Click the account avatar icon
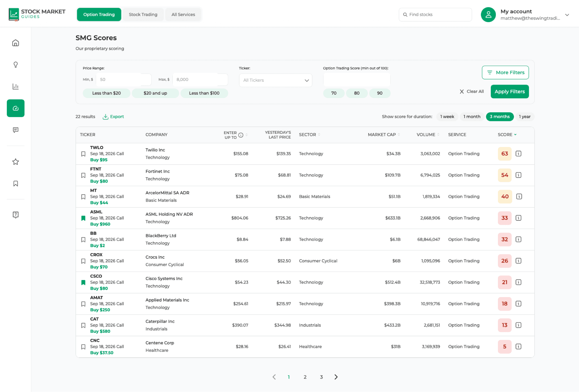The image size is (579, 392). pos(488,14)
